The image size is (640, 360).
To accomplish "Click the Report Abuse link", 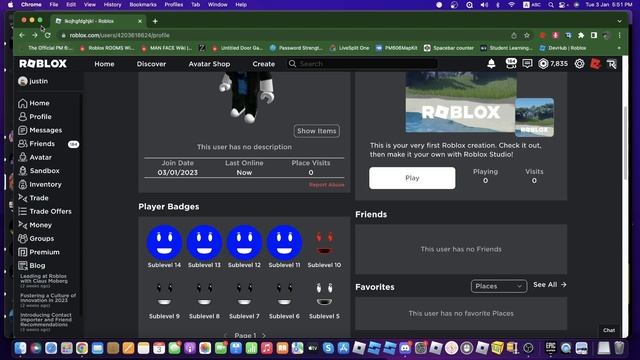I will [x=327, y=185].
